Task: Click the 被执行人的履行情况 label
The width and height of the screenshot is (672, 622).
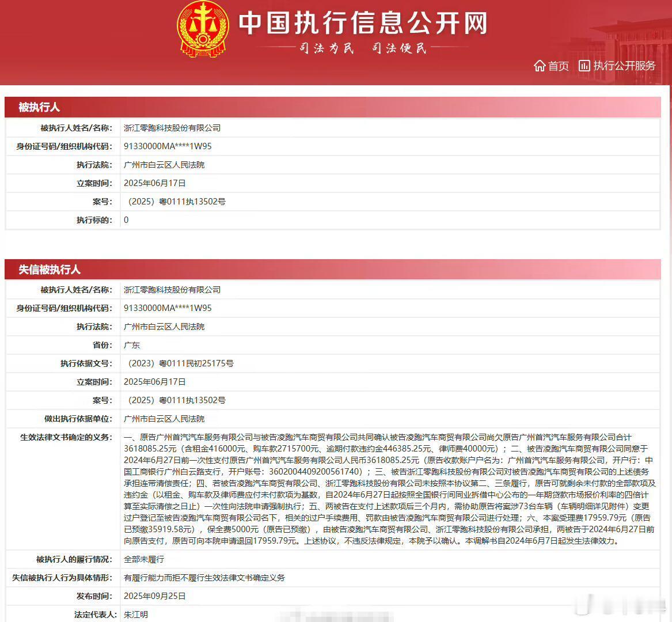Action: coord(74,559)
